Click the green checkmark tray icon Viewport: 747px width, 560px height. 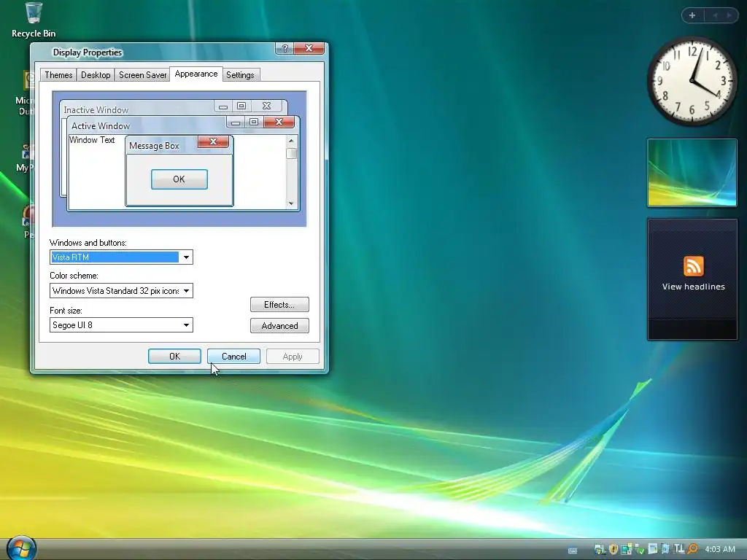point(639,549)
